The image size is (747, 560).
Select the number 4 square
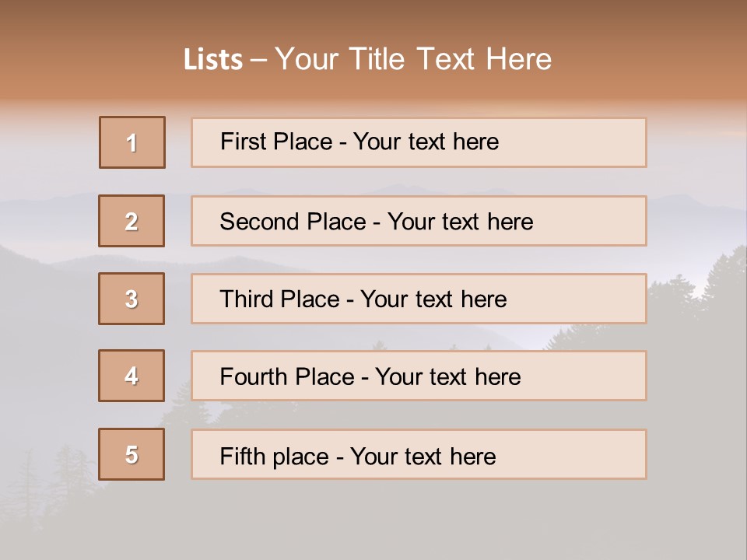tap(132, 376)
